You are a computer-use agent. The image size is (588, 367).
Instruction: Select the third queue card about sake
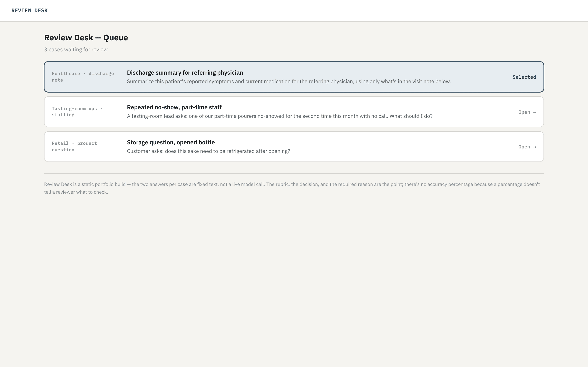click(x=294, y=147)
